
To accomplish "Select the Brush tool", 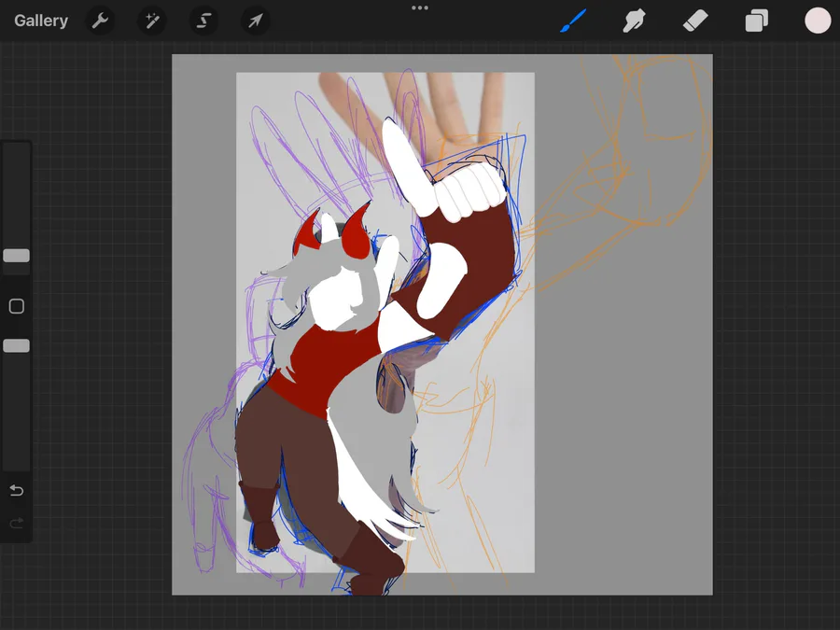I will [x=573, y=21].
